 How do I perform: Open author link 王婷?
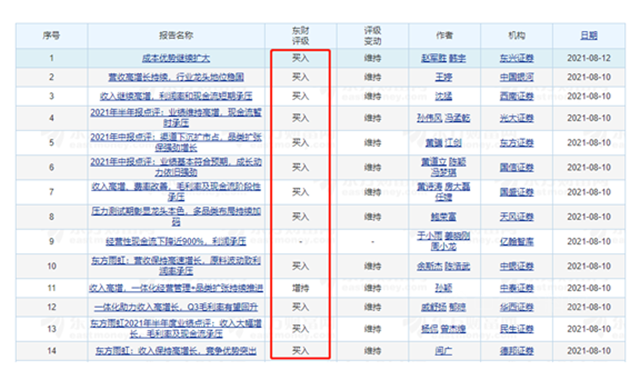coord(444,77)
